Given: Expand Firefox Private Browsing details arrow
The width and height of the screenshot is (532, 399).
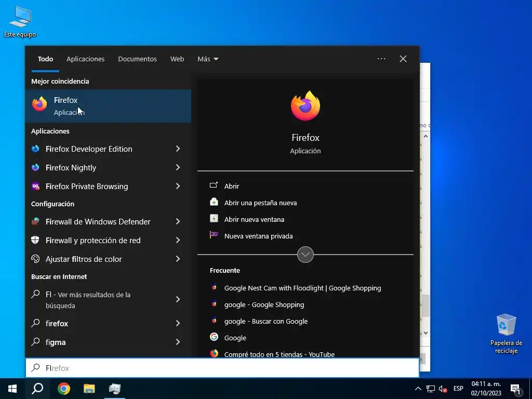Looking at the screenshot, I should [178, 186].
